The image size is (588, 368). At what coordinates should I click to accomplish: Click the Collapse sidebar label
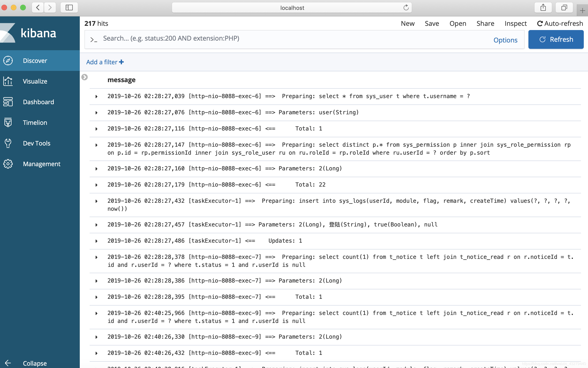coord(35,363)
